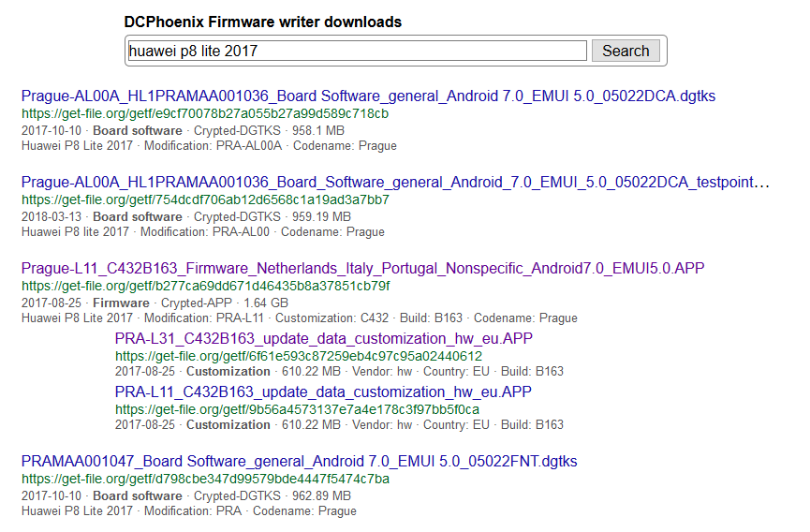Open Prague-AL00A testpoint board software link
This screenshot has width=810, height=532.
coord(395,183)
